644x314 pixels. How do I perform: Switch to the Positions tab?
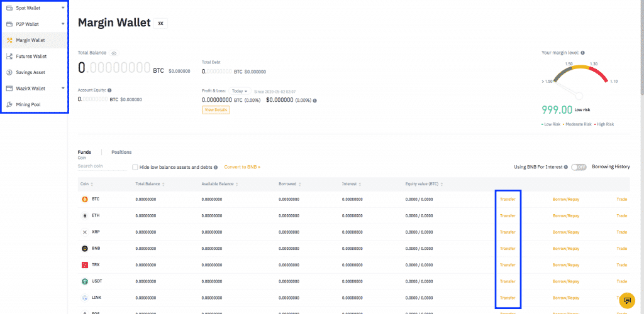click(121, 152)
